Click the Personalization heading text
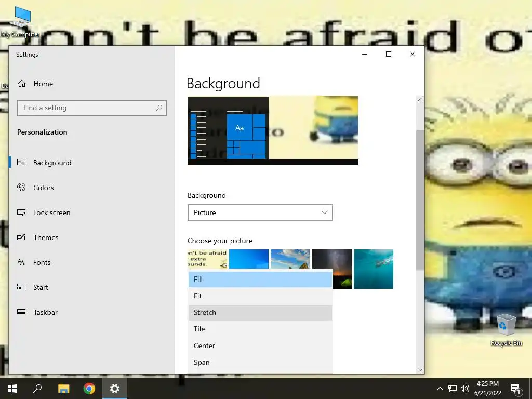532x399 pixels. pos(42,132)
